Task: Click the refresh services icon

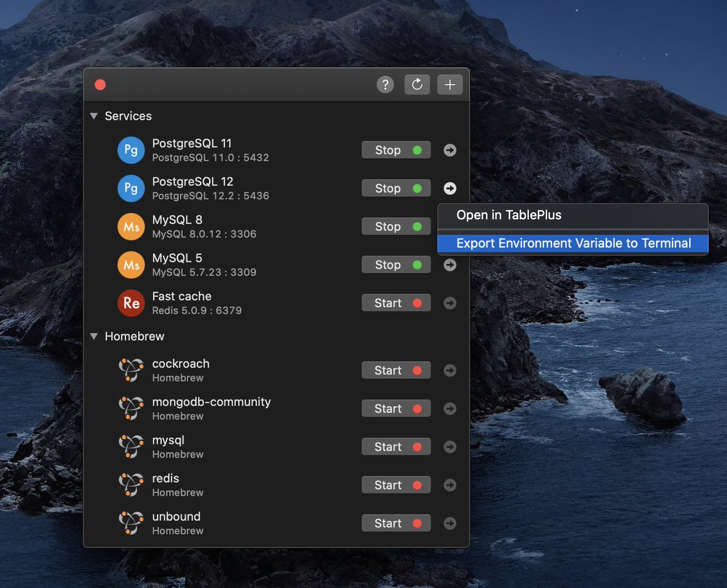Action: (x=417, y=85)
